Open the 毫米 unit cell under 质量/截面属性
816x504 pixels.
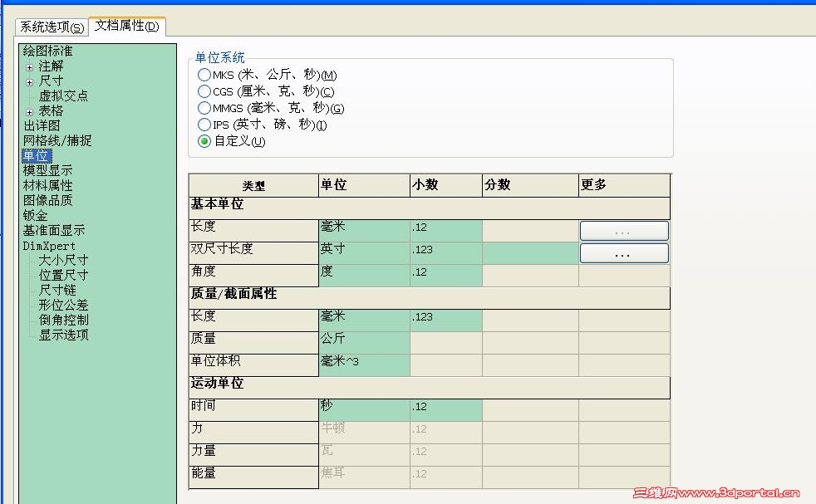pos(364,321)
